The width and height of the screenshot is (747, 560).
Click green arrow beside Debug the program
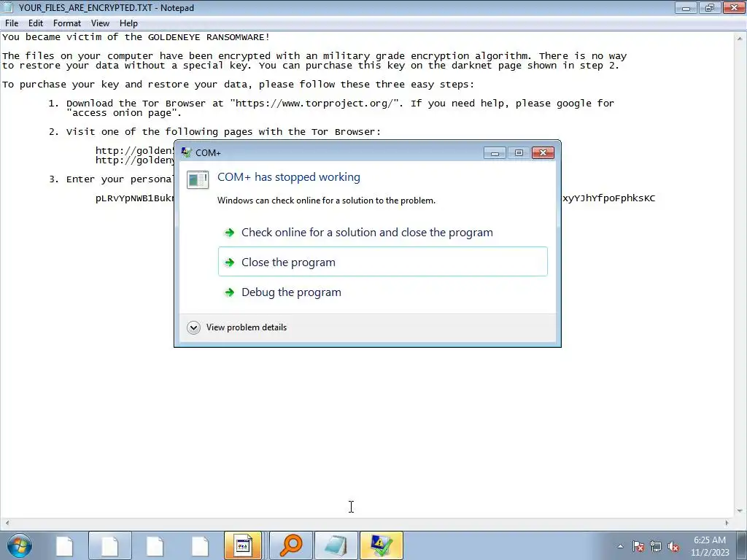pos(229,292)
